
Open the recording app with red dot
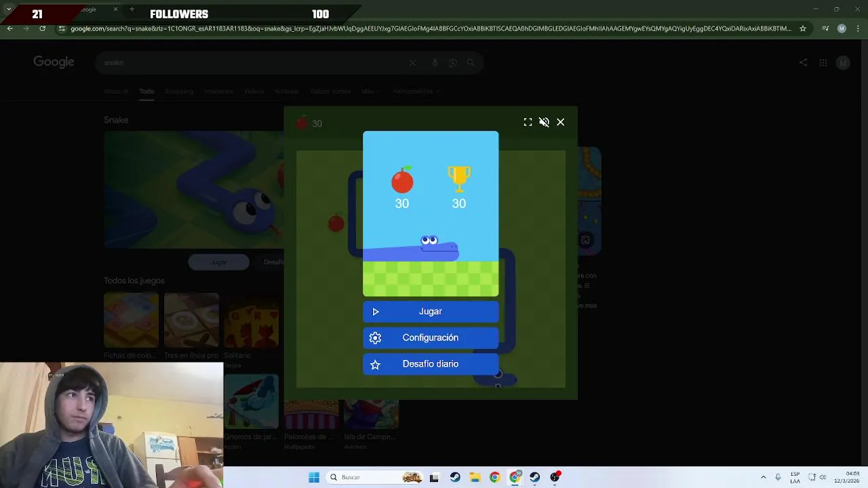pyautogui.click(x=555, y=477)
